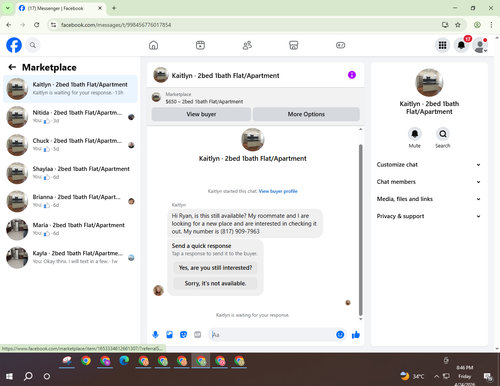Open the Chuck conversation

click(70, 145)
